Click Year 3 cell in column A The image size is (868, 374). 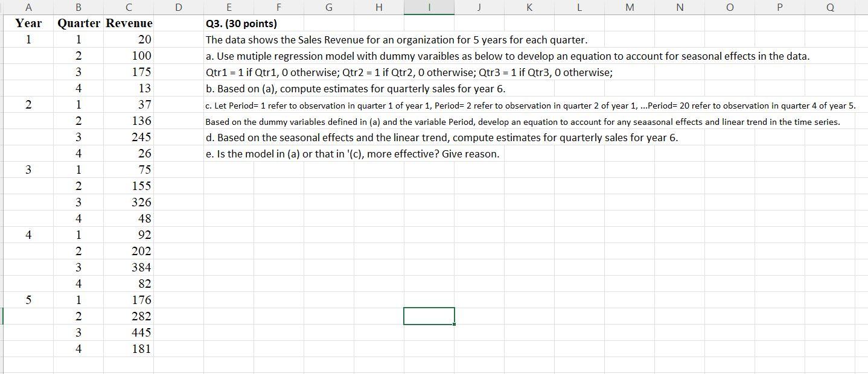point(28,170)
